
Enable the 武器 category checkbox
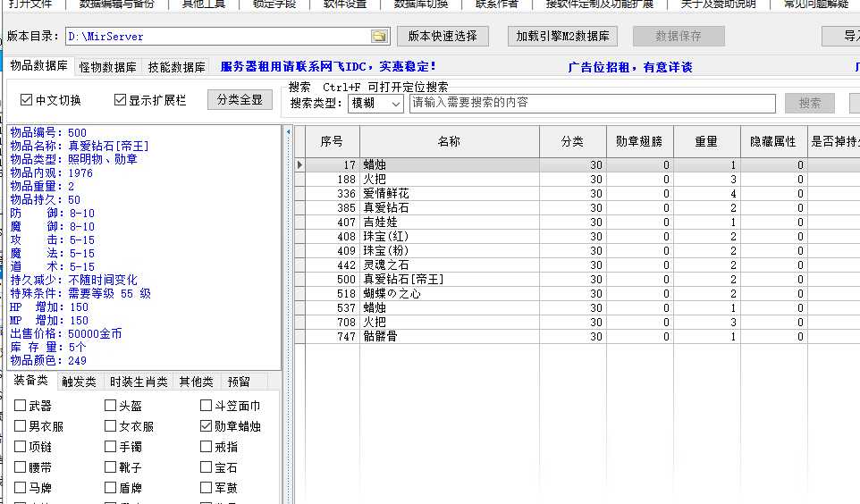[x=21, y=407]
